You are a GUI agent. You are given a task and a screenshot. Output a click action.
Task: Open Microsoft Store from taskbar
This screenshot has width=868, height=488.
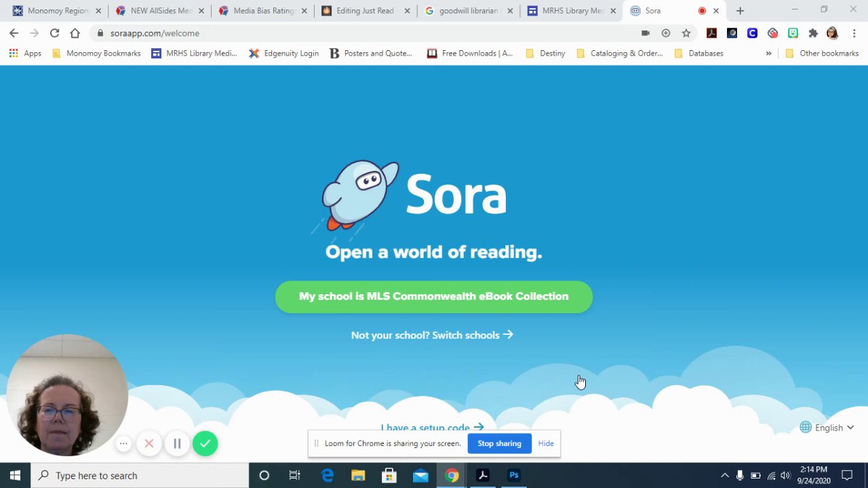[389, 475]
